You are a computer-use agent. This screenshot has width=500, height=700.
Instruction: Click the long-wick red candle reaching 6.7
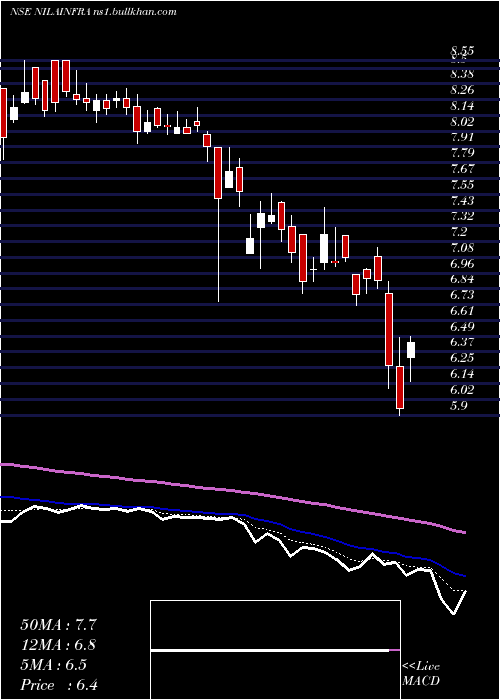[x=218, y=173]
